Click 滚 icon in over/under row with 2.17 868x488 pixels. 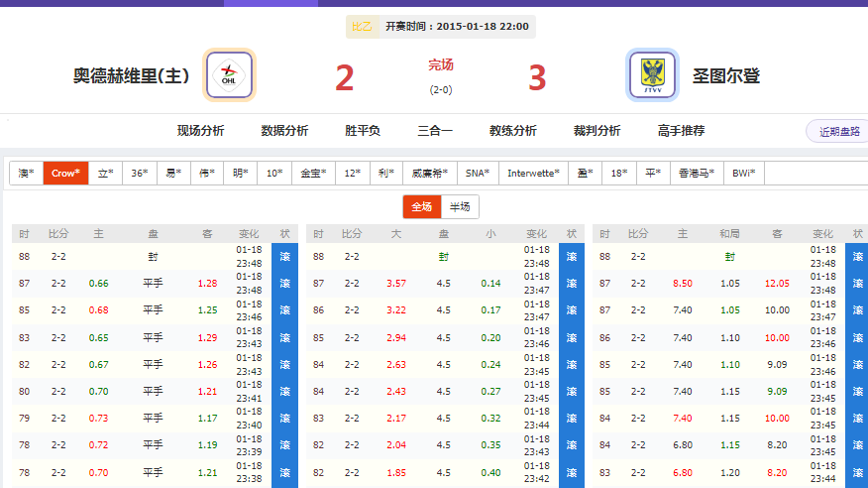571,418
